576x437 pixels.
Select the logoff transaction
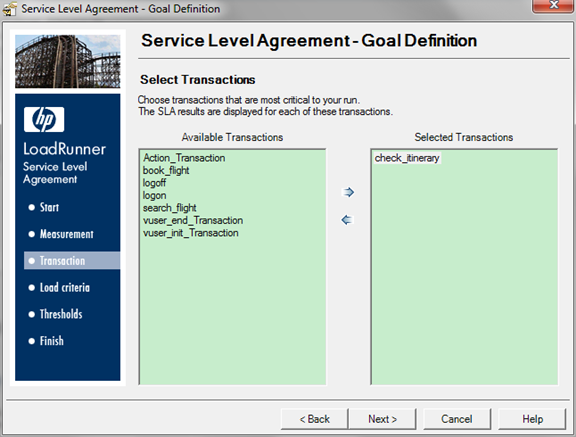click(154, 183)
